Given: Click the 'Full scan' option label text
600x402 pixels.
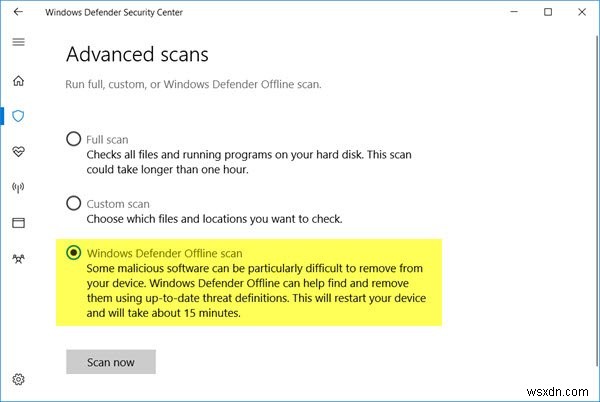Looking at the screenshot, I should pyautogui.click(x=108, y=139).
